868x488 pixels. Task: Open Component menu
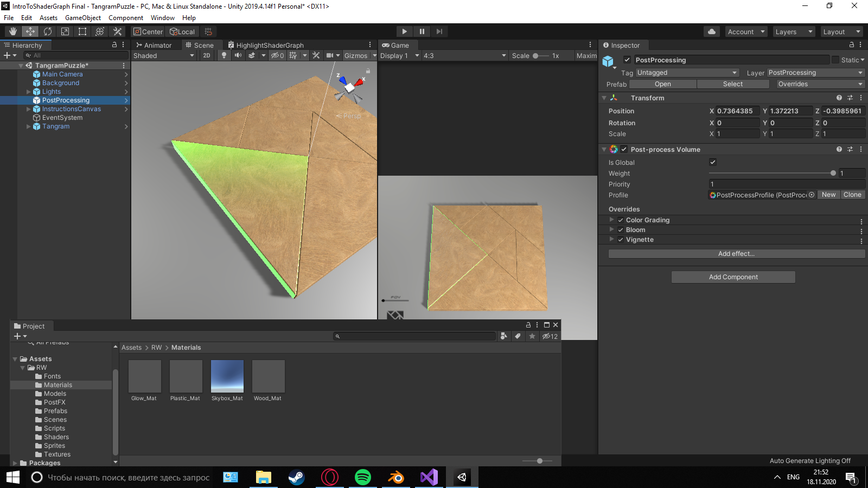pos(126,18)
